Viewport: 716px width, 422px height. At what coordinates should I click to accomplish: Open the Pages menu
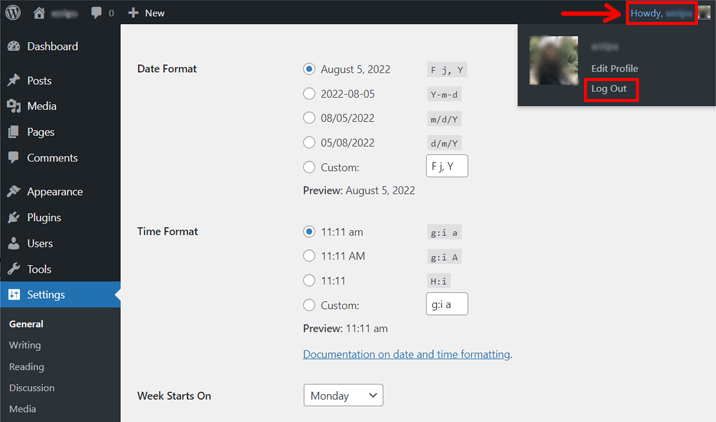(41, 132)
